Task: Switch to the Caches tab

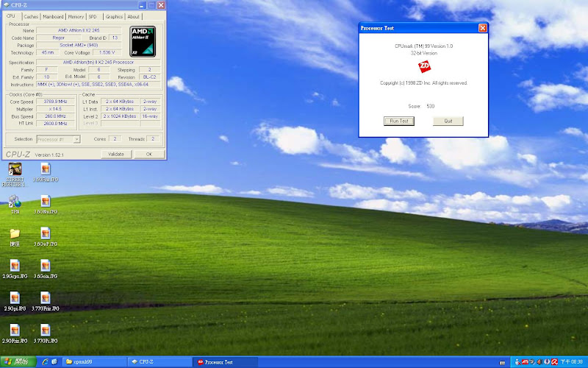Action: (x=31, y=16)
